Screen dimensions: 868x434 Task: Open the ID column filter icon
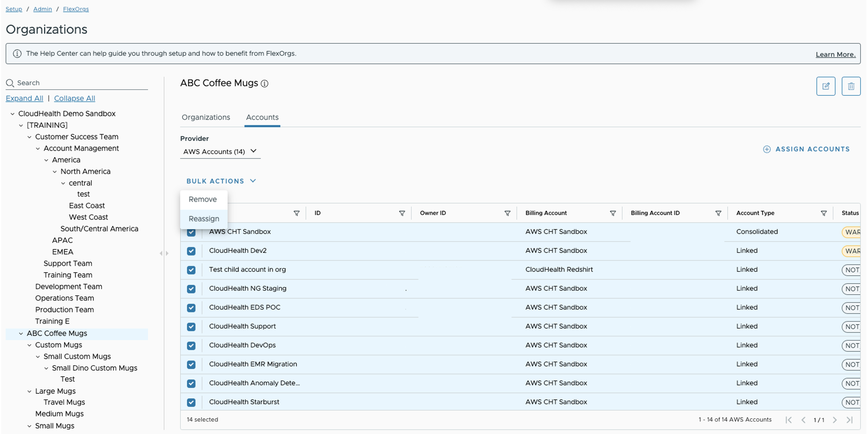(402, 213)
